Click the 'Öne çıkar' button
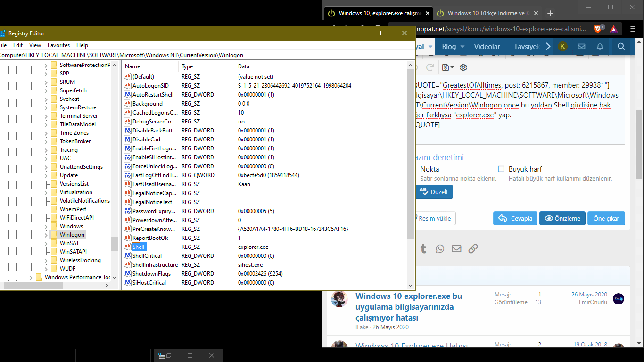Image resolution: width=644 pixels, height=362 pixels. pos(606,218)
